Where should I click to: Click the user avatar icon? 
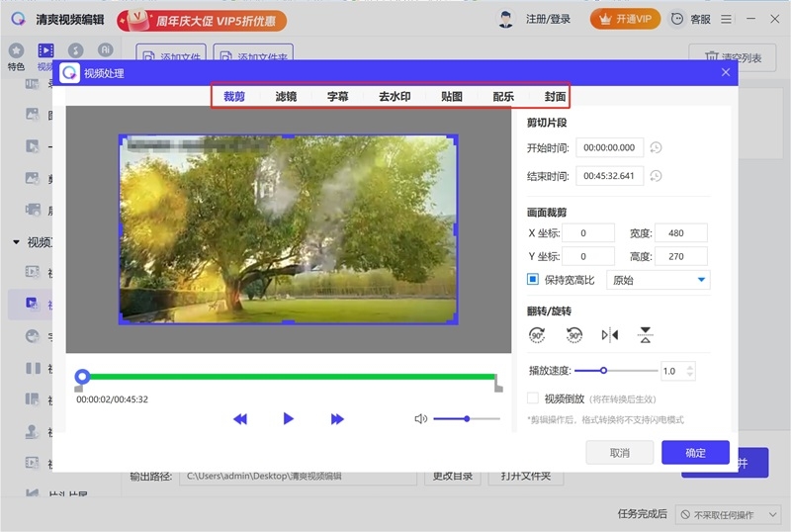point(505,19)
